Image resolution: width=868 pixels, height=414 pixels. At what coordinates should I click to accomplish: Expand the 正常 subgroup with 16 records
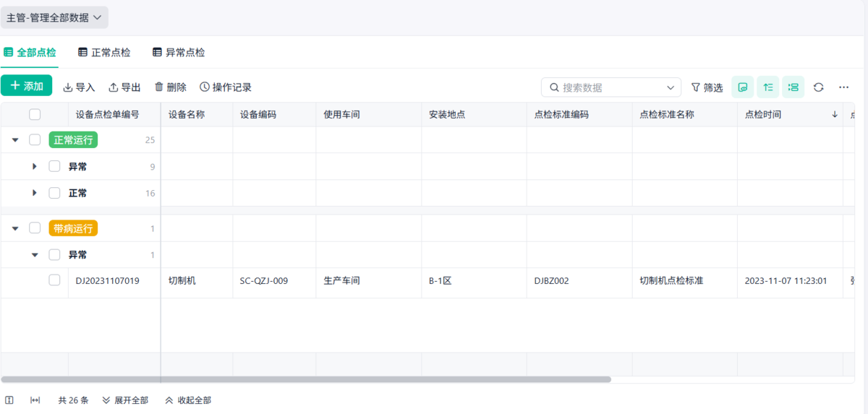35,193
